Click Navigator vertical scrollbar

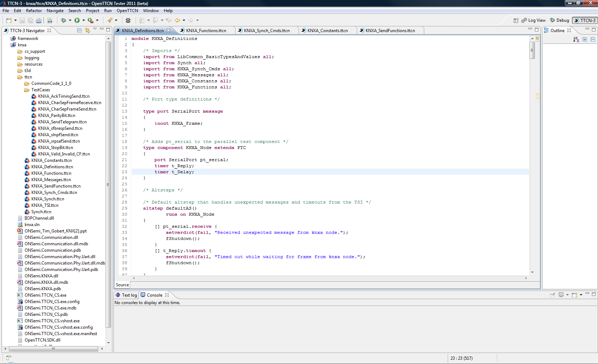(108, 185)
